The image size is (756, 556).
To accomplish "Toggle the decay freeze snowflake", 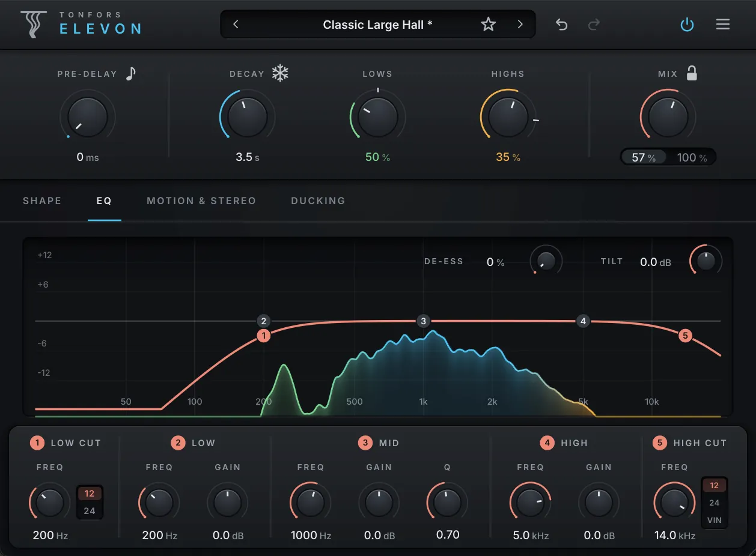I will (280, 73).
